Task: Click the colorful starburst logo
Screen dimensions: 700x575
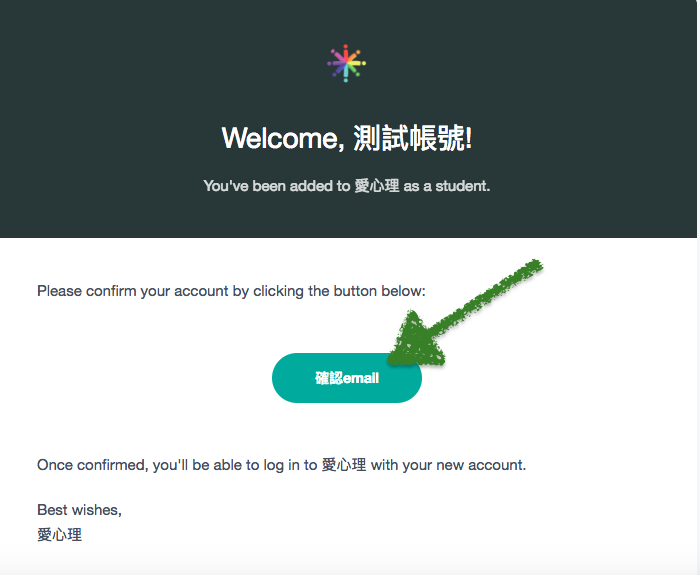Action: pyautogui.click(x=347, y=63)
